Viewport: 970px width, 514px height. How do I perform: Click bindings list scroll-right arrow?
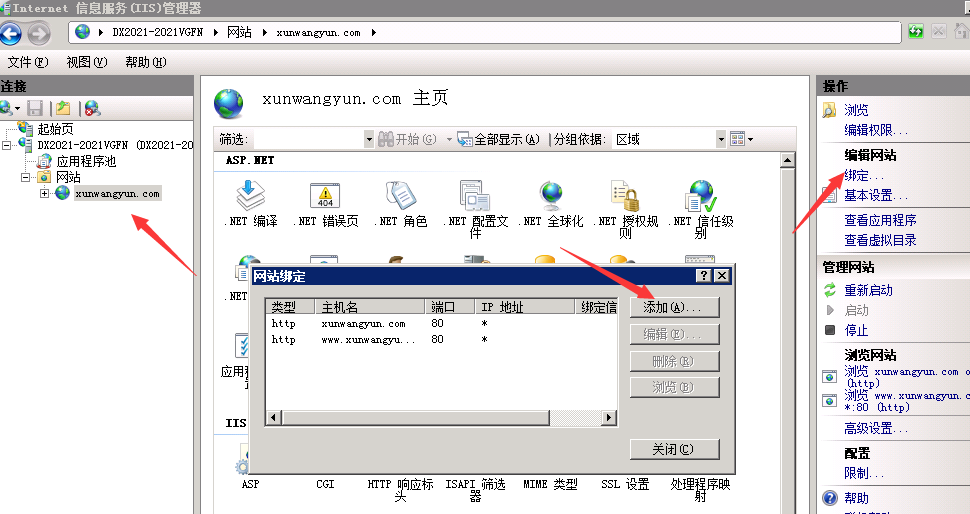609,418
